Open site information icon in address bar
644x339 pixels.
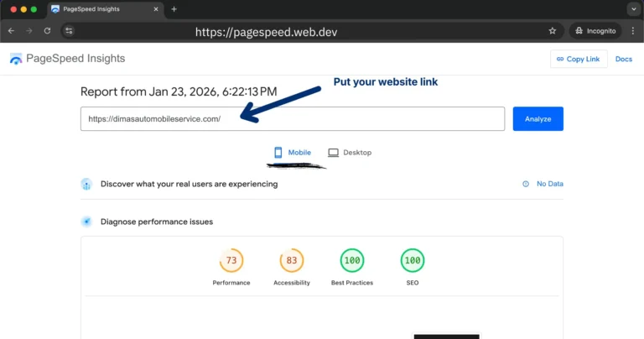(x=69, y=31)
